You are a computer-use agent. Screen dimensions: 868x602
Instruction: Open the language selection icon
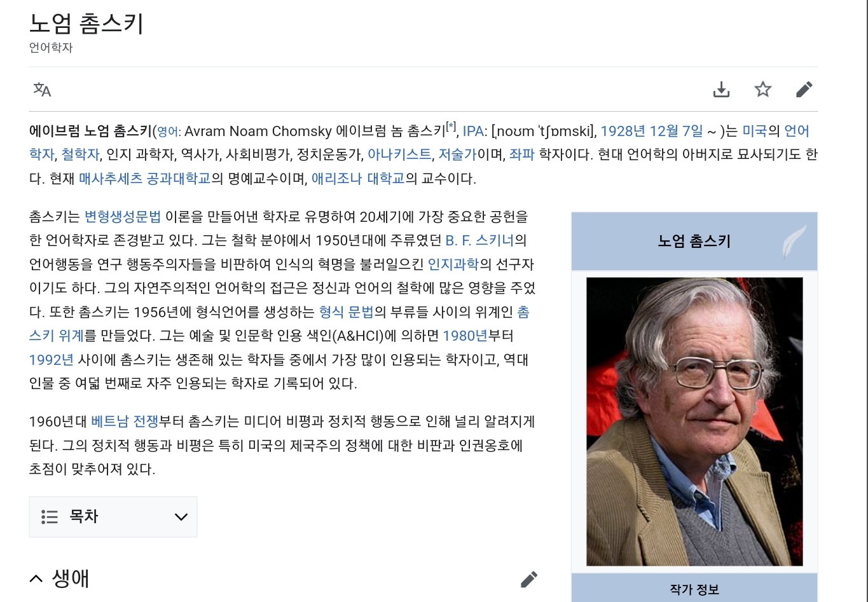click(42, 90)
